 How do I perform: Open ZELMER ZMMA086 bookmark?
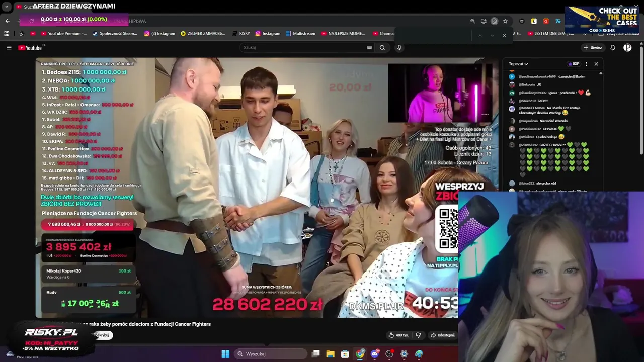coord(203,34)
